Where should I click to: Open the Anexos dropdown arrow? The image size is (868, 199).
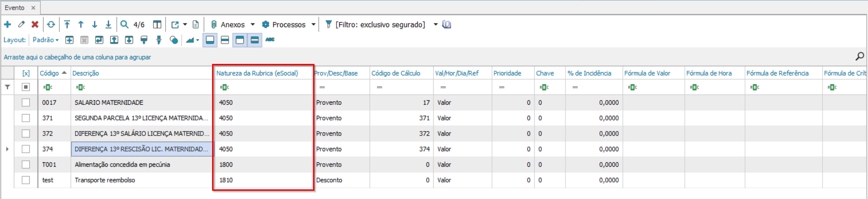point(252,24)
